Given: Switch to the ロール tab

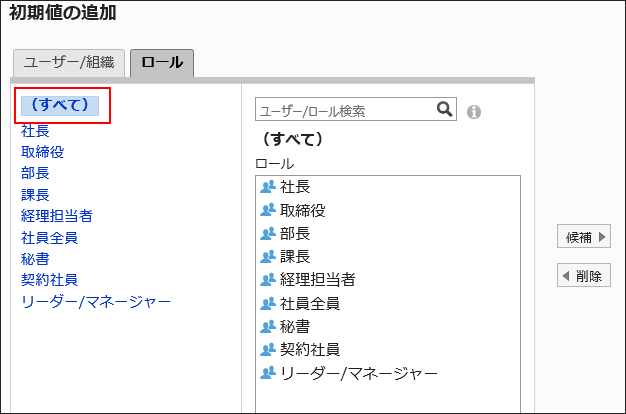Looking at the screenshot, I should (x=162, y=63).
